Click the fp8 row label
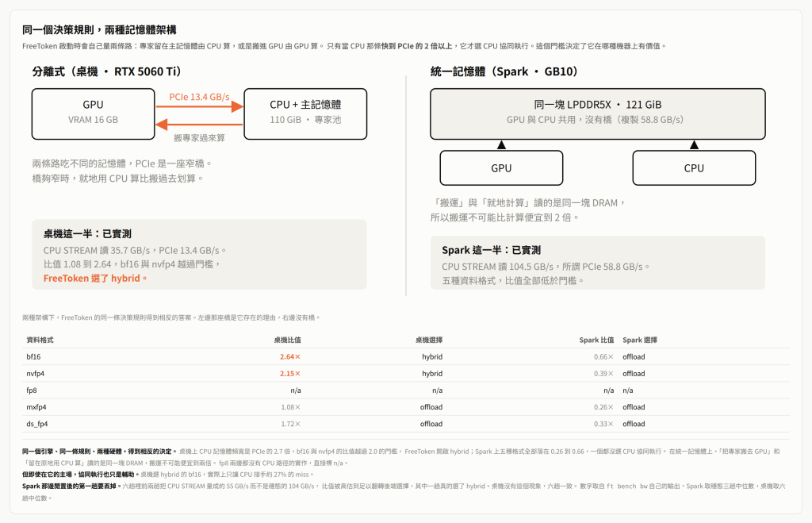 pos(32,390)
